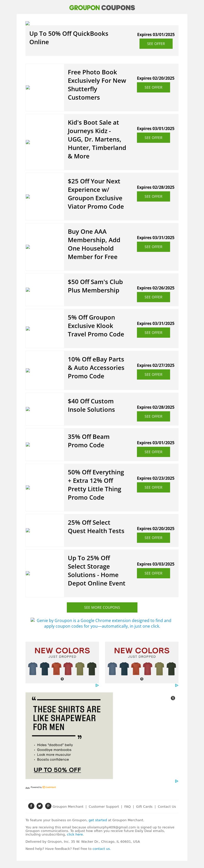The height and width of the screenshot is (868, 204).
Task: Click the left New Colors shirts ad
Action: 62,662
